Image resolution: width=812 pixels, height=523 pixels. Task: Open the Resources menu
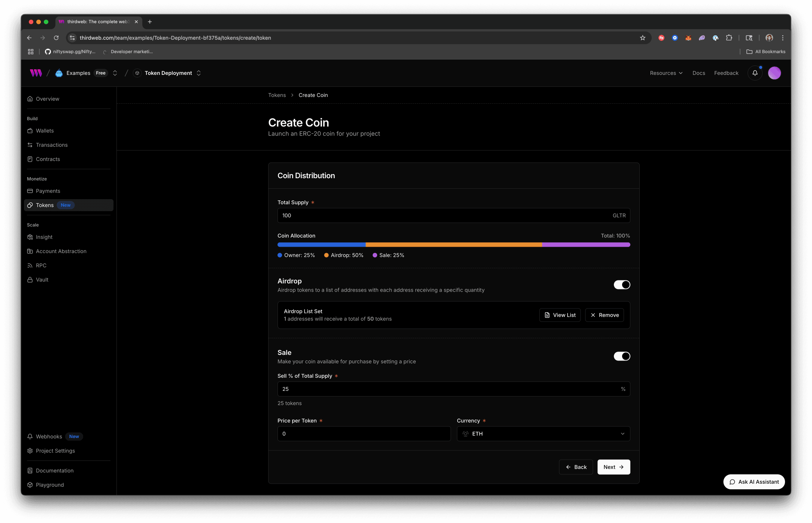coord(666,73)
